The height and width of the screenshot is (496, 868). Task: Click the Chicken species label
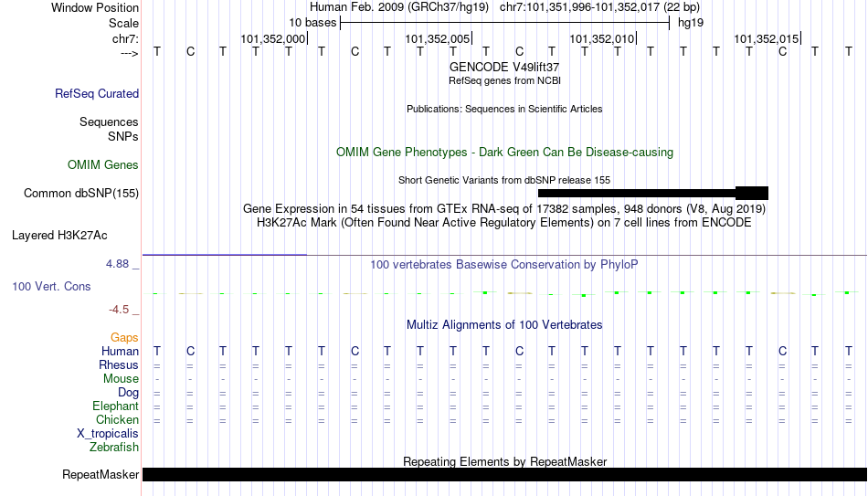tap(117, 420)
